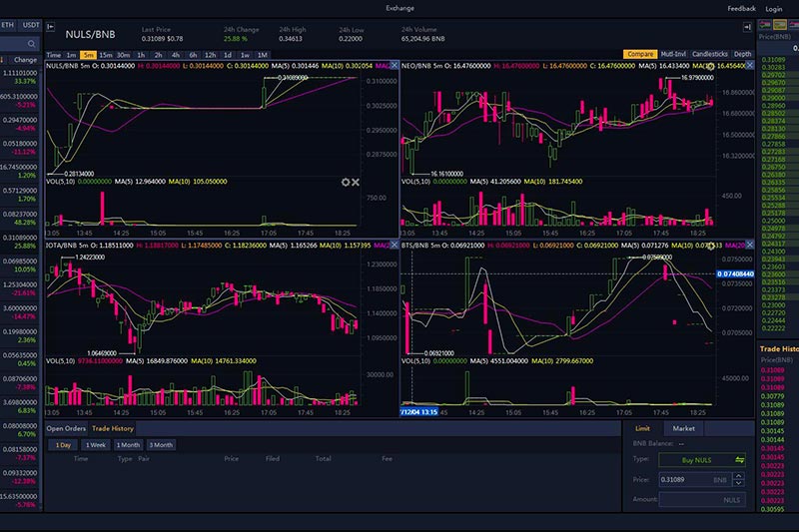Close the NEO/BNB comparison chart

point(751,64)
